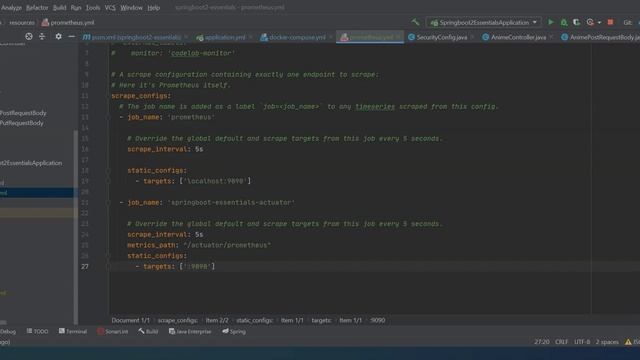Screen dimensions: 640x360
Task: Close the application.yml tab
Action: pyautogui.click(x=250, y=37)
